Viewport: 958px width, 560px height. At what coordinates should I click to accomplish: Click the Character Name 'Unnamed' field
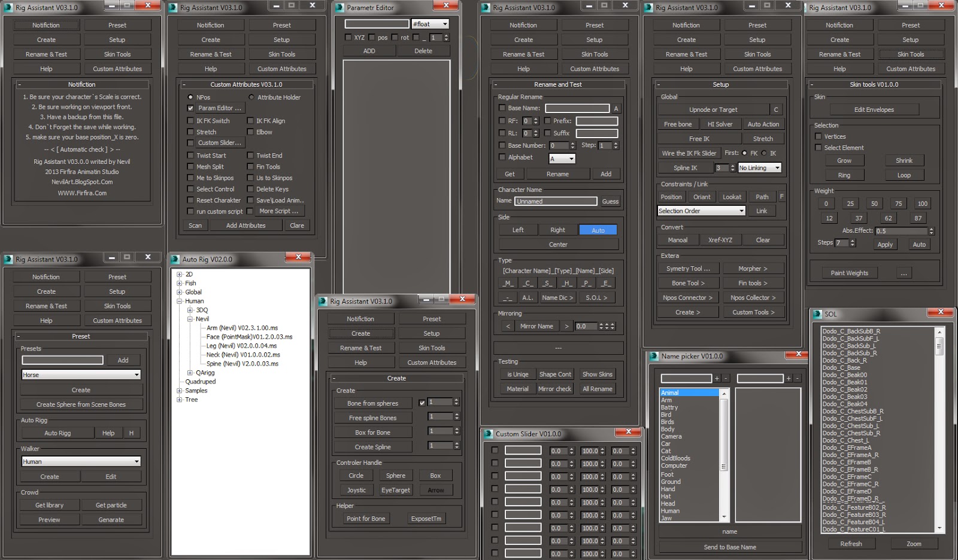coord(556,202)
